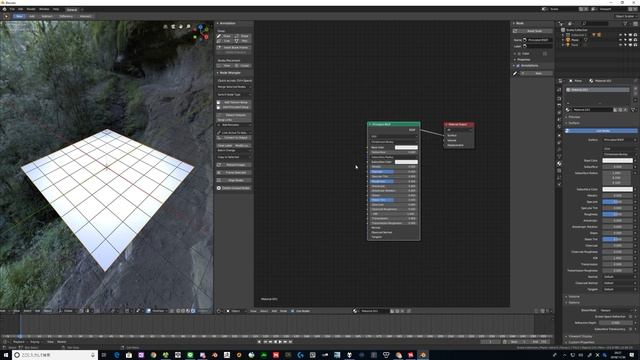Open the Batch Change dropdown
Image resolution: width=640 pixels, height=360 pixels.
[234, 151]
